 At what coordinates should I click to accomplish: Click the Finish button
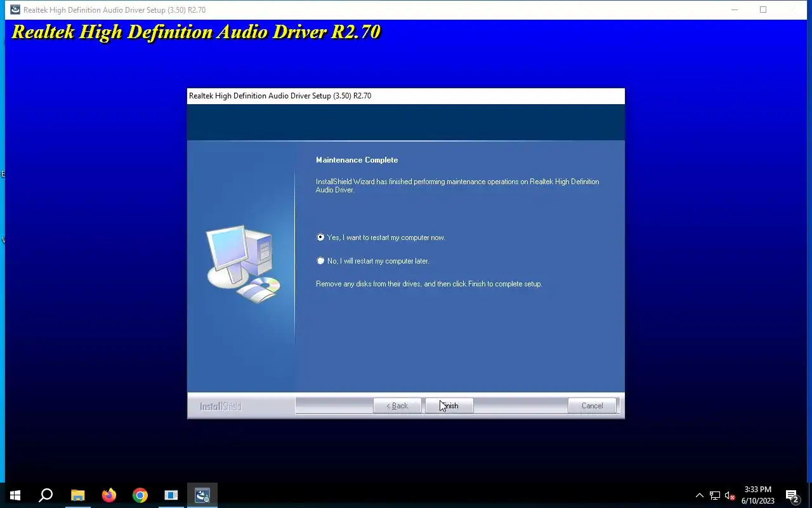pos(449,406)
